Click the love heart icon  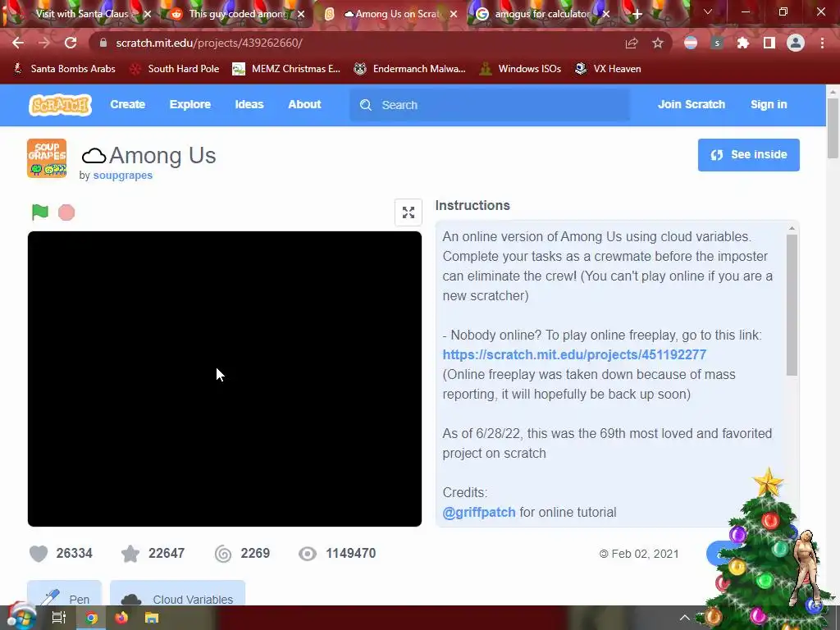pos(39,554)
